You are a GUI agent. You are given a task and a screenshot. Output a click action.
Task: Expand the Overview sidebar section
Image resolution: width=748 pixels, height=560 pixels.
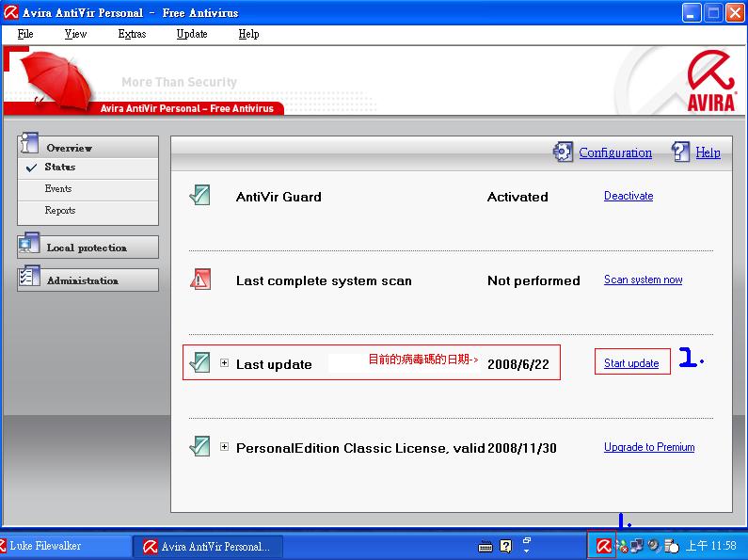pyautogui.click(x=88, y=148)
